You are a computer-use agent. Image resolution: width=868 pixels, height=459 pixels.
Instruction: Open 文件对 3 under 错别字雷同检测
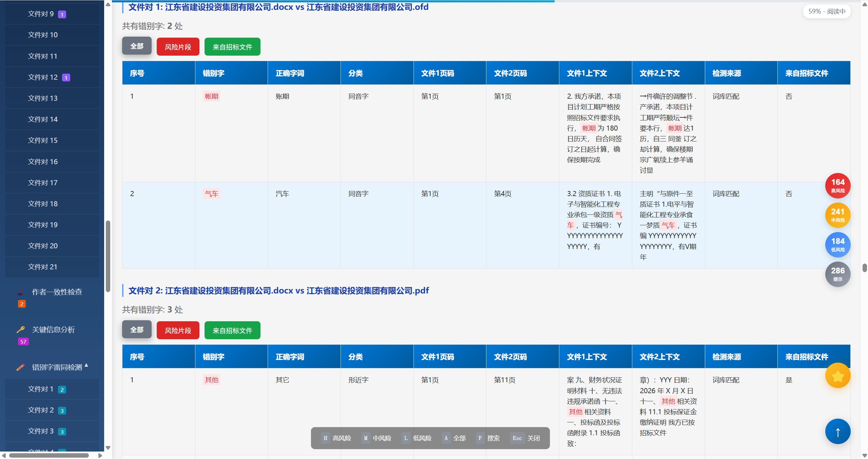tap(52, 431)
